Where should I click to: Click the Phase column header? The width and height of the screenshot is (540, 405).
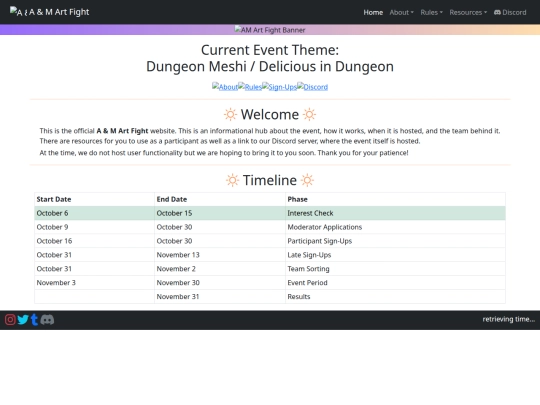click(x=395, y=199)
